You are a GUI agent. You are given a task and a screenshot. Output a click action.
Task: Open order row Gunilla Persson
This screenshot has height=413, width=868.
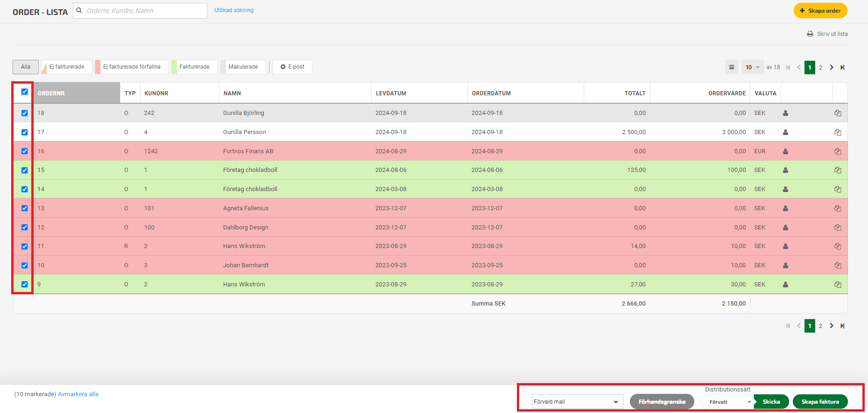click(x=430, y=132)
